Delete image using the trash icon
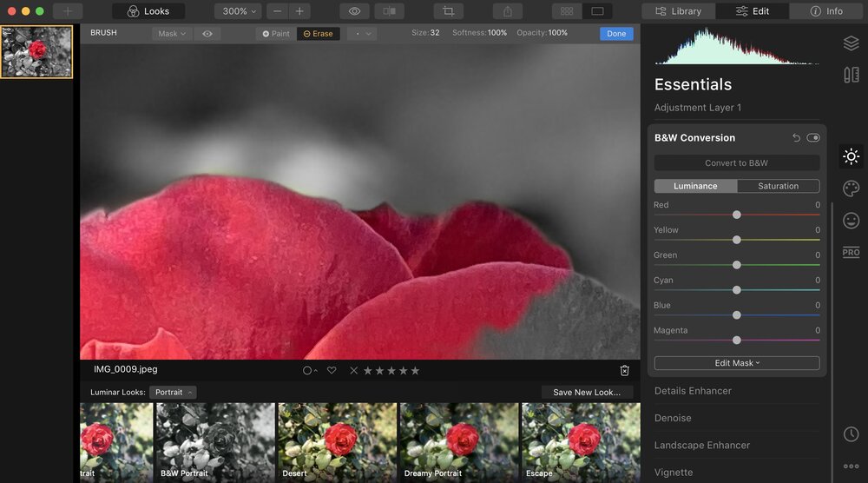Screen dimensions: 868x483 pyautogui.click(x=624, y=370)
